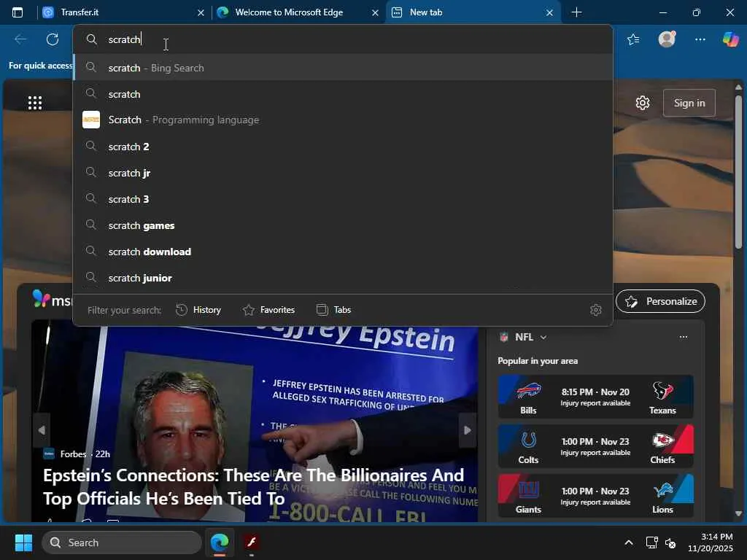The height and width of the screenshot is (560, 747).
Task: Open Settings and more ellipsis menu
Action: pos(700,39)
